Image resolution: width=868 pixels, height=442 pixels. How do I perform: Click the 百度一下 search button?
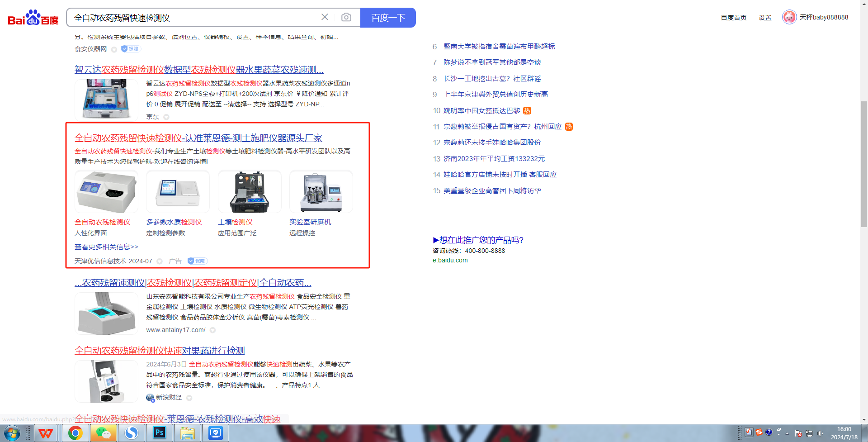[x=388, y=18]
